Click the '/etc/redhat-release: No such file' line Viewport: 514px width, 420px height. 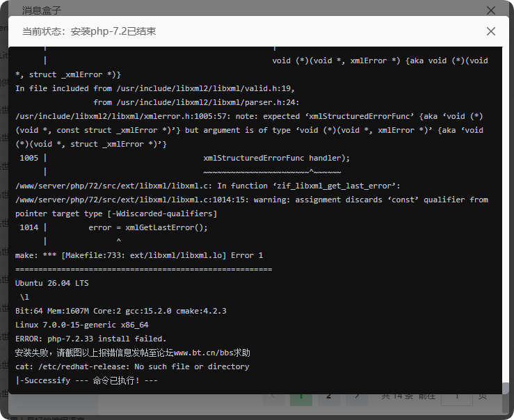point(132,366)
